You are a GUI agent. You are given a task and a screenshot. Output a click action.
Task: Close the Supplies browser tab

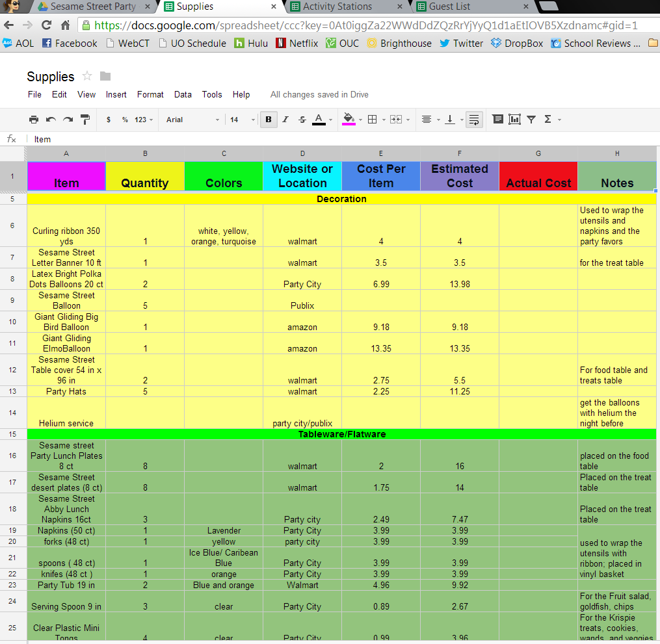click(x=274, y=6)
